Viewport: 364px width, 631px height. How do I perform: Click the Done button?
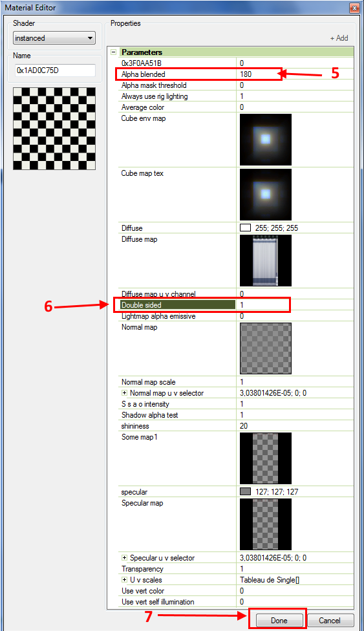click(279, 620)
